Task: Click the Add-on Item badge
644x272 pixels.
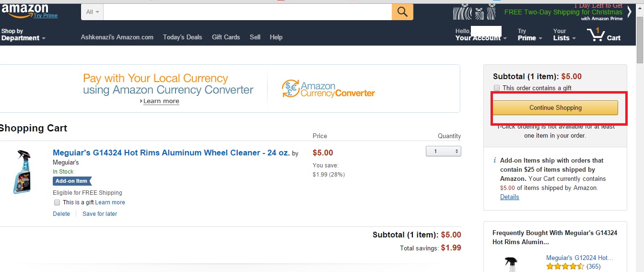Action: tap(72, 181)
